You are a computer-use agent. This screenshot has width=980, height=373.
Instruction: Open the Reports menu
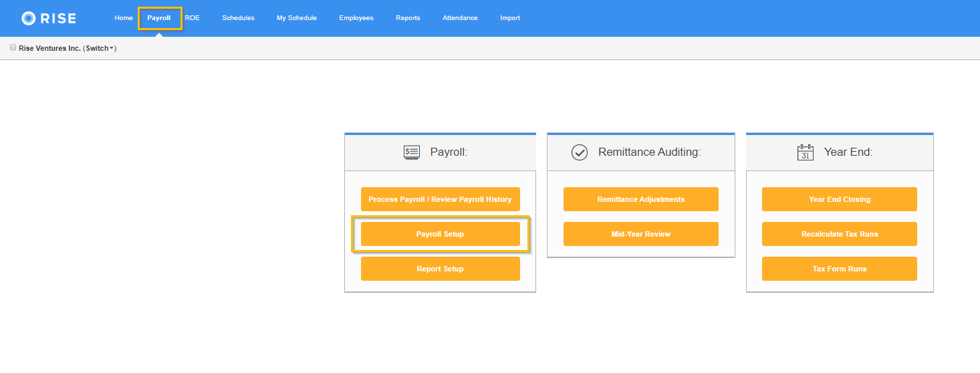(x=408, y=18)
